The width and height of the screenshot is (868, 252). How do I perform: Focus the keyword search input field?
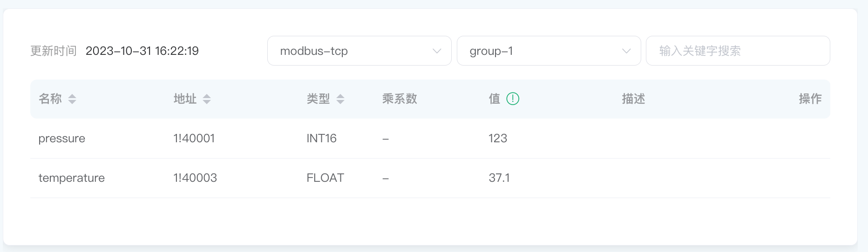pos(738,51)
